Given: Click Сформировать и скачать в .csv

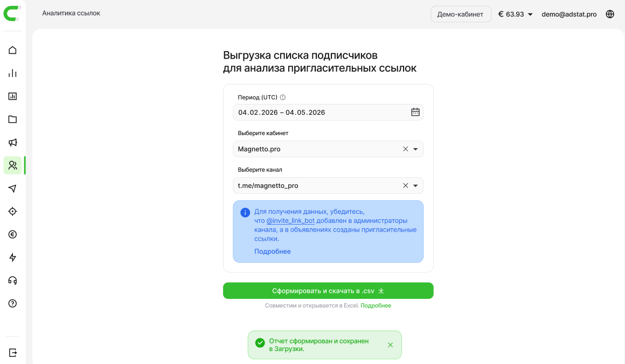Looking at the screenshot, I should (328, 291).
